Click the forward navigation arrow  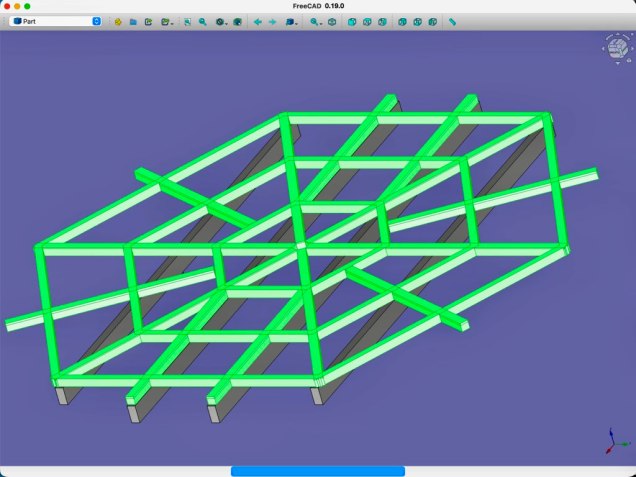pos(272,21)
